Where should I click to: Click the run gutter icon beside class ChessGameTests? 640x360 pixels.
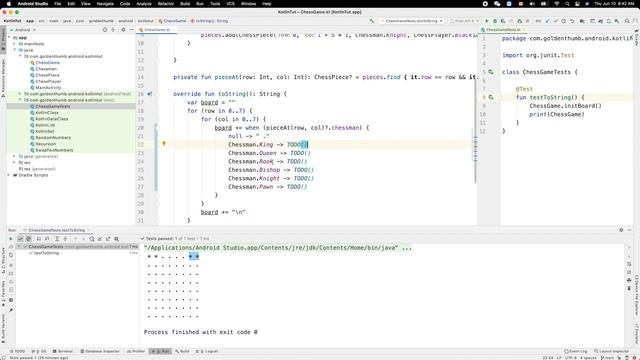click(491, 72)
